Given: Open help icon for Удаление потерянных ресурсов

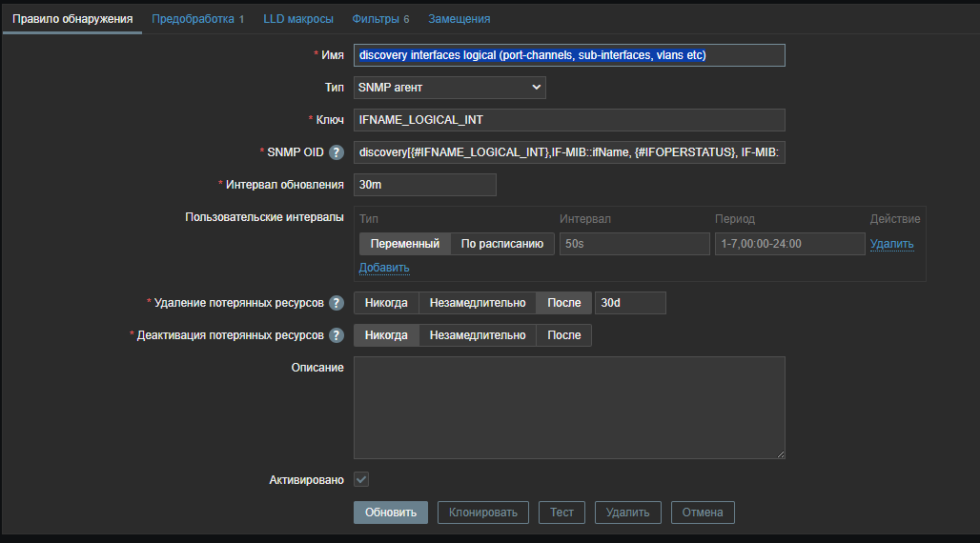Looking at the screenshot, I should 337,303.
